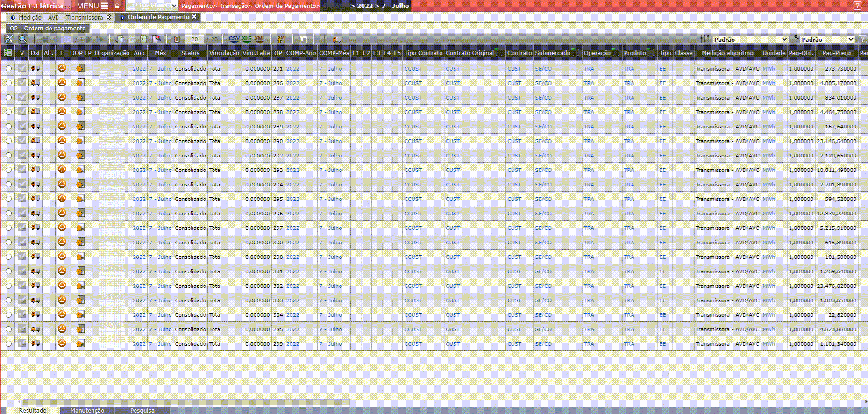Switch to the Manutenção bottom tab
Viewport: 868px width, 414px height.
tap(87, 410)
